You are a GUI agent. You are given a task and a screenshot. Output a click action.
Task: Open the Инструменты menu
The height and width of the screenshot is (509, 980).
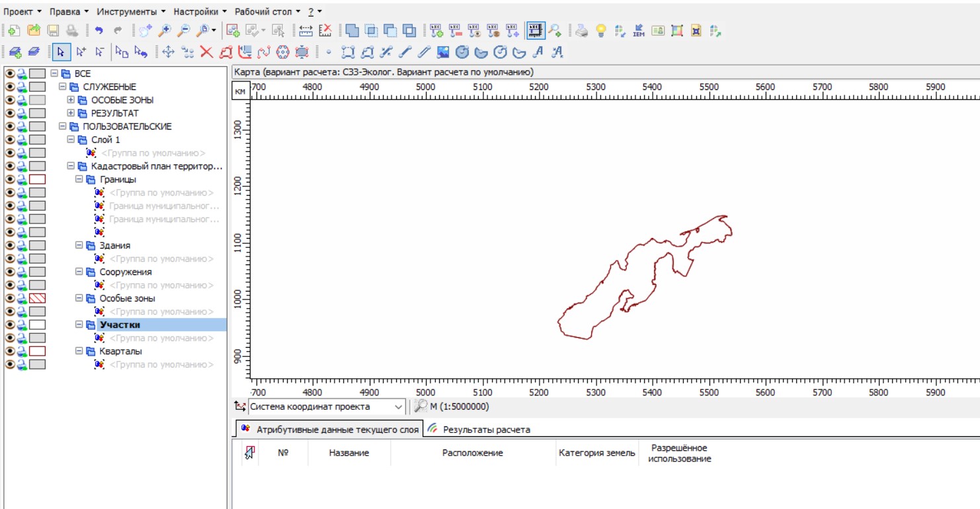[x=126, y=12]
